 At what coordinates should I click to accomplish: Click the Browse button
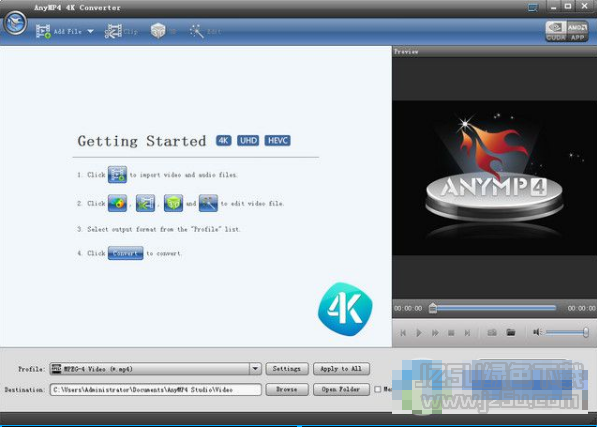[x=287, y=389]
